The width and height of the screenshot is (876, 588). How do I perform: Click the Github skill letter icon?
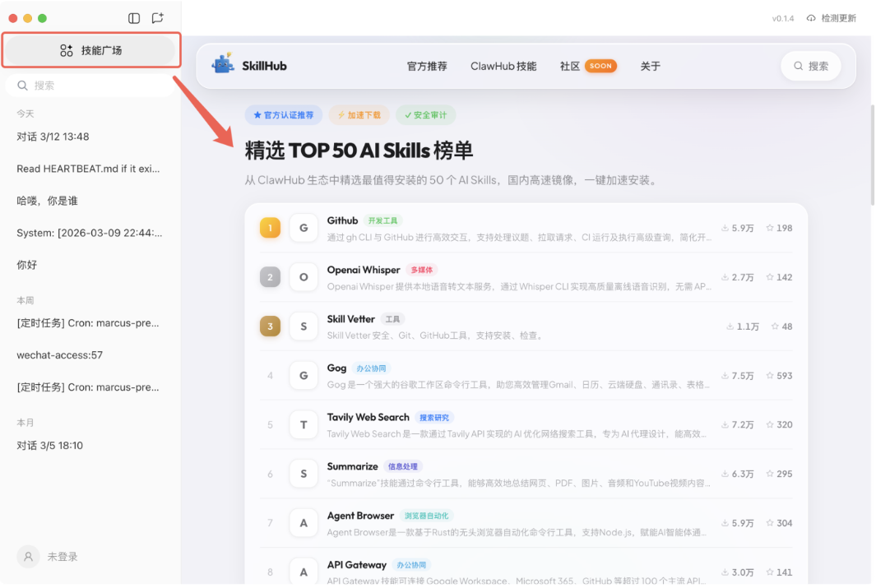304,228
